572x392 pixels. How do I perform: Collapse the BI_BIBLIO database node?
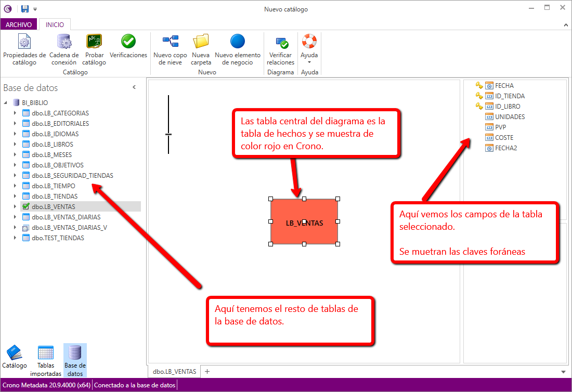click(6, 103)
